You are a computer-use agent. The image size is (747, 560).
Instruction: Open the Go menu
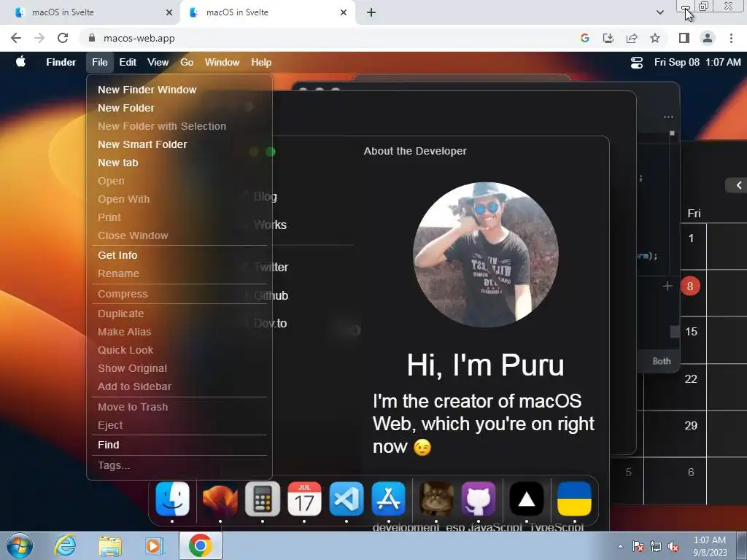pos(187,63)
